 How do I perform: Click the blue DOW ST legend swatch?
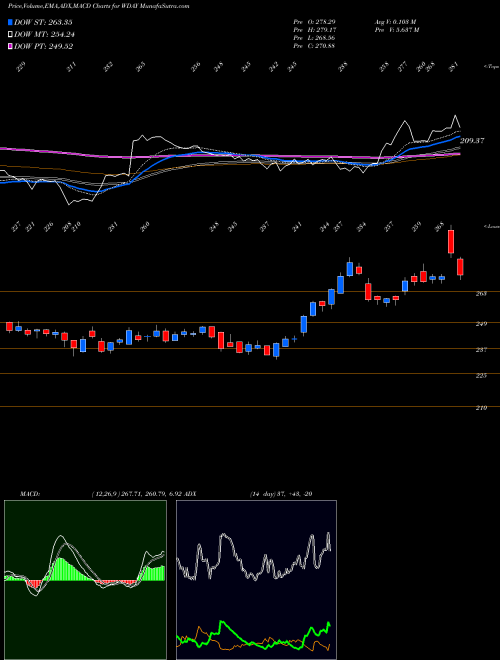point(10,22)
